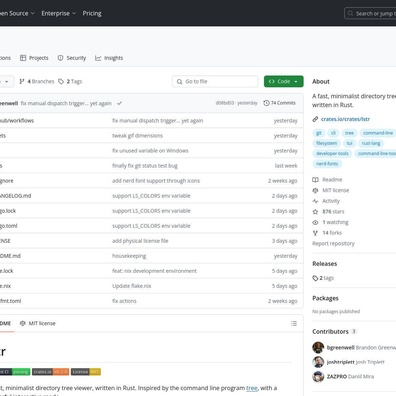This screenshot has height=396, width=396.
Task: Select the 'tree' topic tag
Action: [349, 133]
